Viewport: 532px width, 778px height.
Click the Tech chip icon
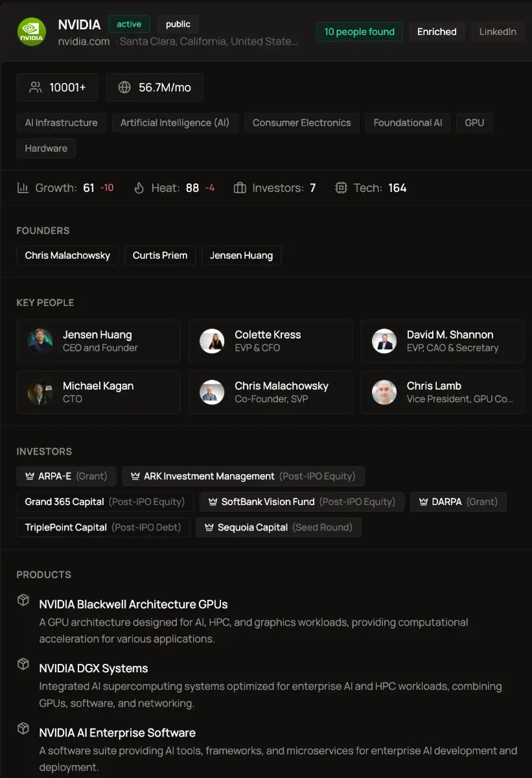[341, 187]
